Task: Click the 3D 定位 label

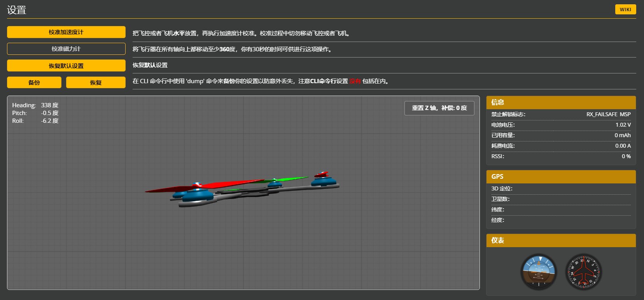Action: tap(502, 188)
